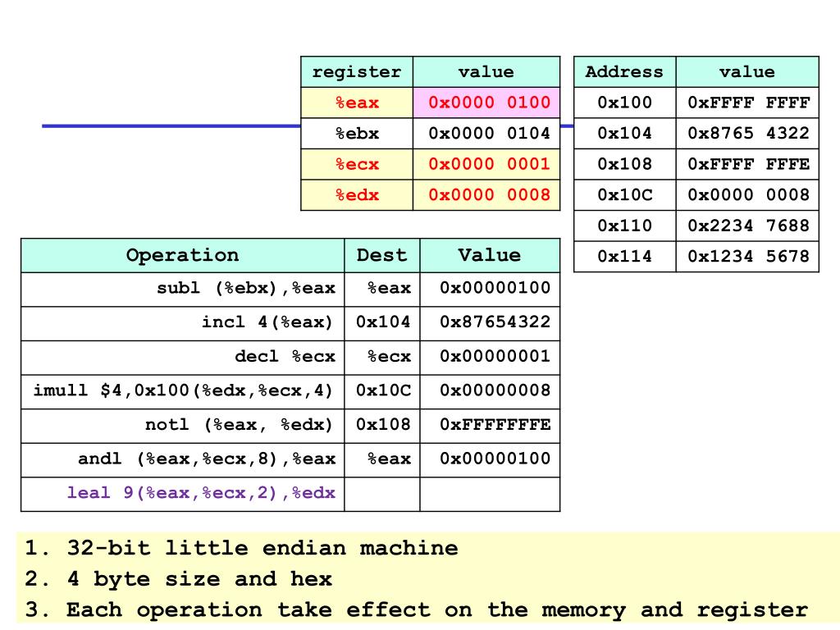
Task: Click the 'Value' header in operation table
Action: 490,256
